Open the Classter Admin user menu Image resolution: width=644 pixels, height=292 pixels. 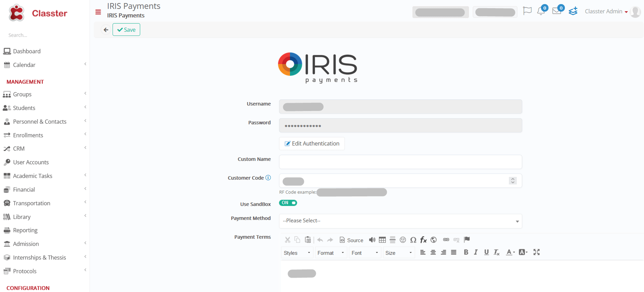coord(606,11)
